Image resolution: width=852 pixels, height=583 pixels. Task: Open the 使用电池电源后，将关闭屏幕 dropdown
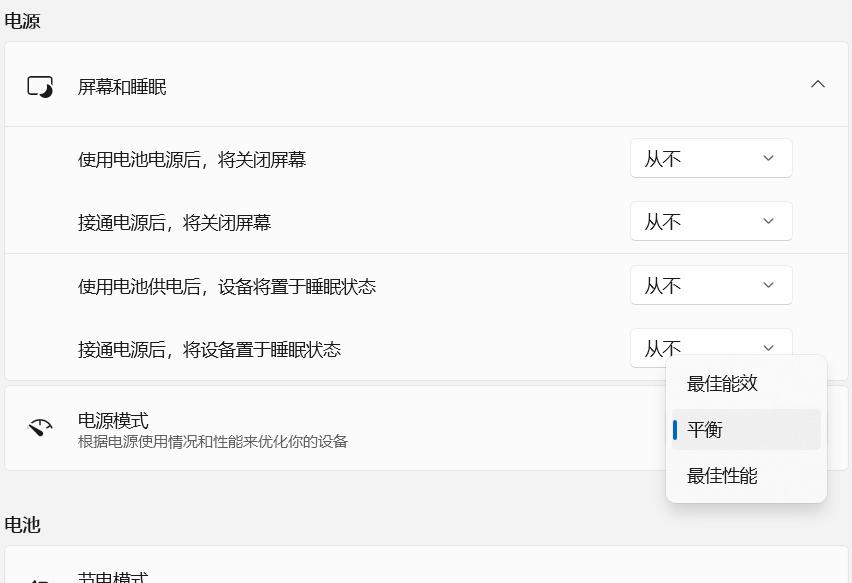[x=711, y=158]
